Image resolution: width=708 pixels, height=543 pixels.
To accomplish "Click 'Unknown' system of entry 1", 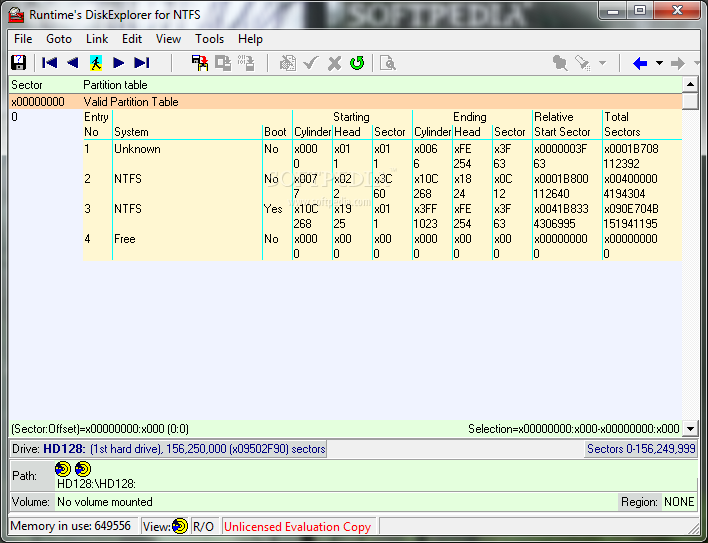I will click(x=137, y=149).
